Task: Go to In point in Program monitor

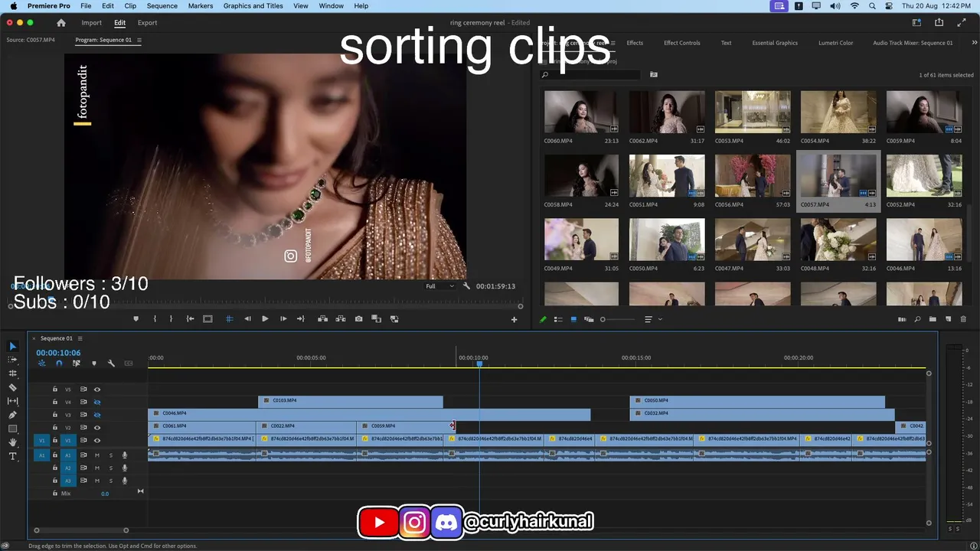Action: [x=191, y=319]
